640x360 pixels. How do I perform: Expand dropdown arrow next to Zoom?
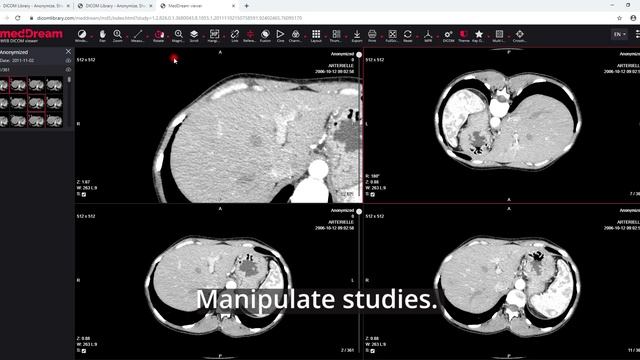tap(127, 36)
